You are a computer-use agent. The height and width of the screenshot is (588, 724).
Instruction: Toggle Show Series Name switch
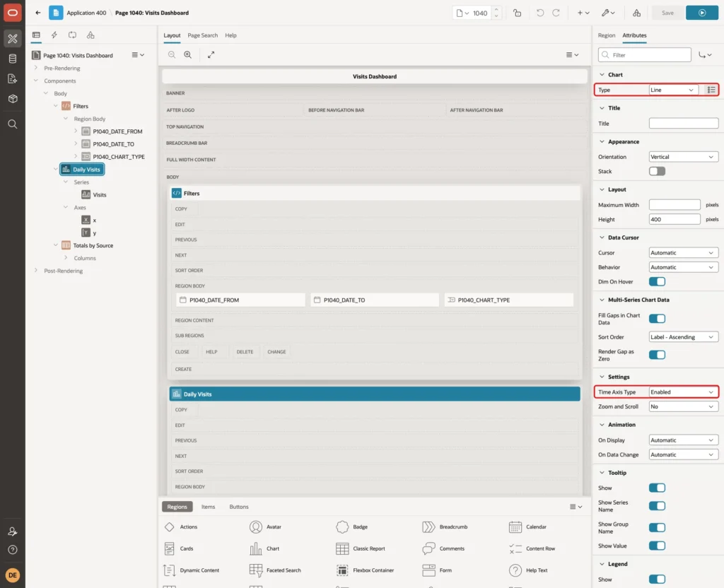tap(657, 506)
